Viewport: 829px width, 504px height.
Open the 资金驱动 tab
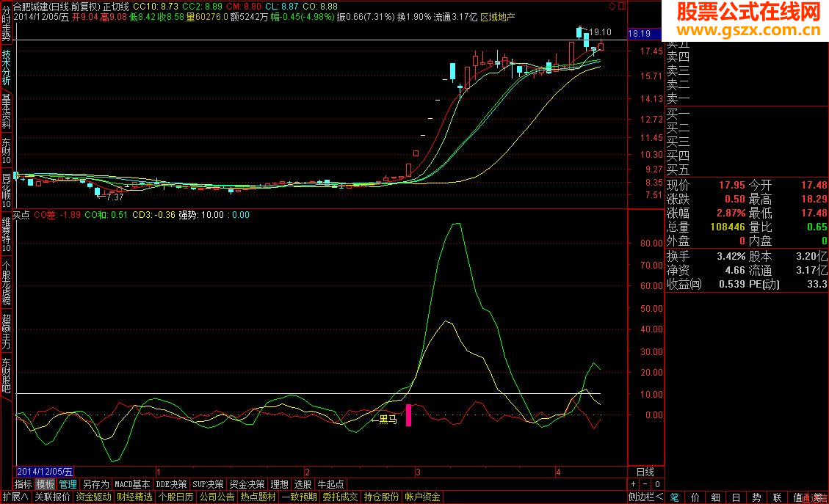pos(93,497)
